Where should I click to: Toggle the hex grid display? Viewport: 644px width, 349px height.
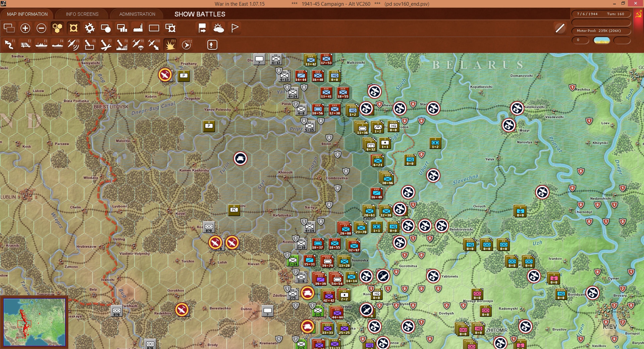click(x=57, y=28)
